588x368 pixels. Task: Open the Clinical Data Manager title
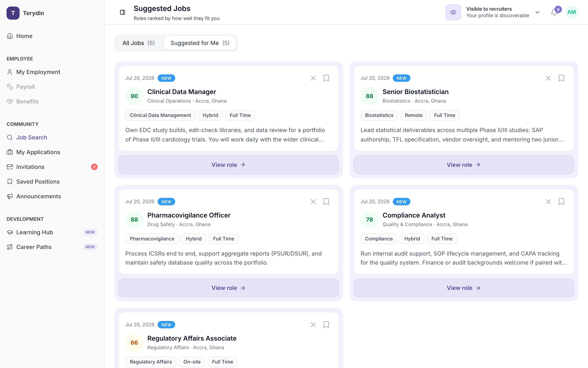point(181,92)
